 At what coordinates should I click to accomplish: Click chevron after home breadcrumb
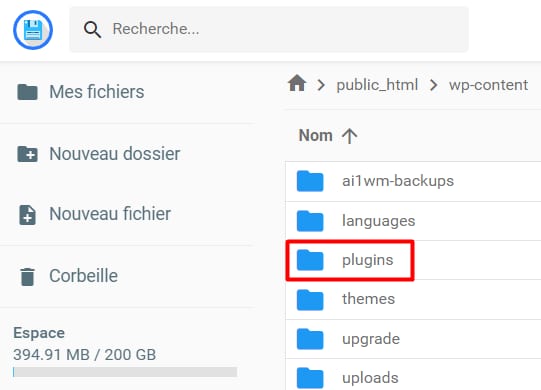[321, 85]
